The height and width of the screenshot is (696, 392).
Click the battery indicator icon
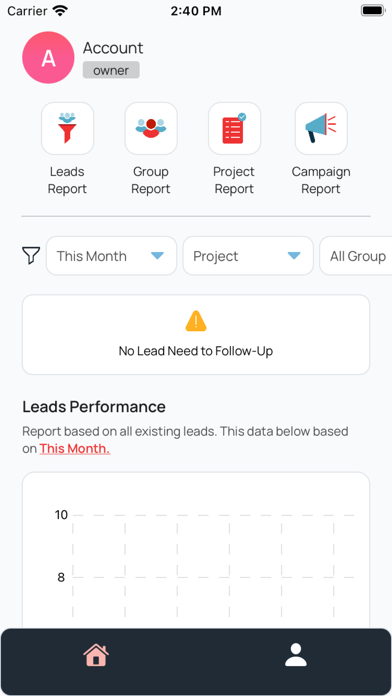(372, 11)
